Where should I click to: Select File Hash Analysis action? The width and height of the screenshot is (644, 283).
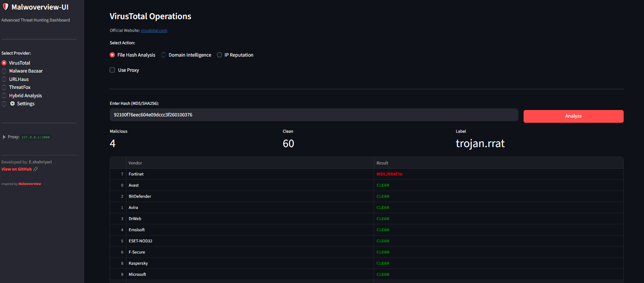coord(132,55)
